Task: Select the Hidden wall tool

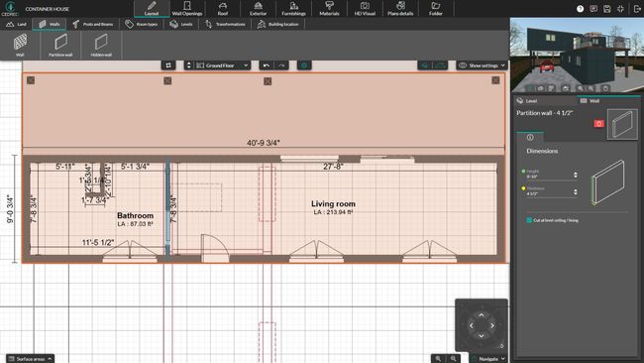Action: [x=101, y=45]
